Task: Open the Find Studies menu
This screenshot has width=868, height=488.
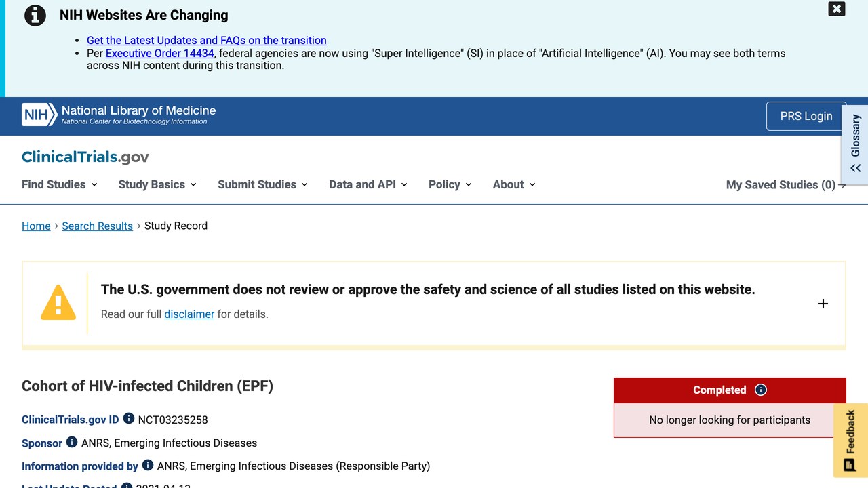Action: coord(60,184)
